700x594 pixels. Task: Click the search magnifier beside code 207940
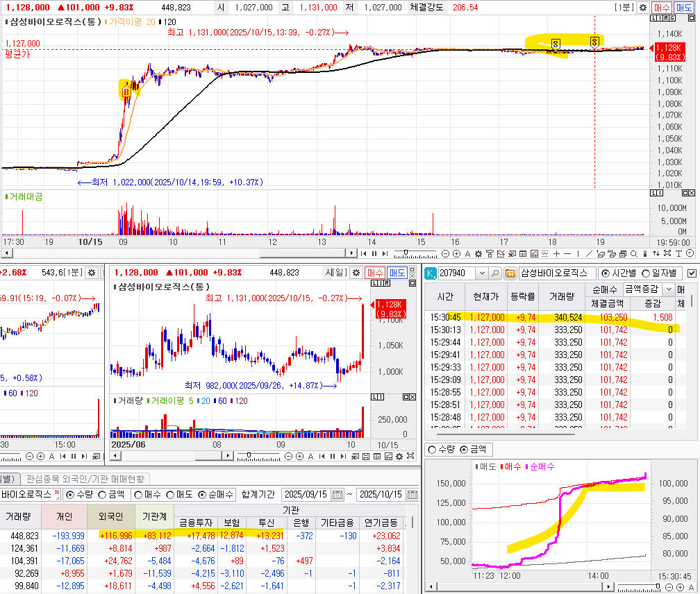click(x=495, y=273)
